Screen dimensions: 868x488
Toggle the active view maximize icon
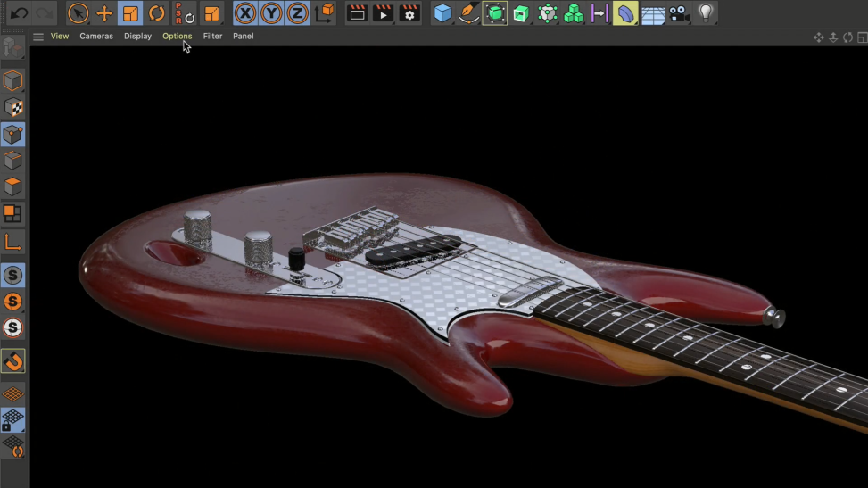862,37
